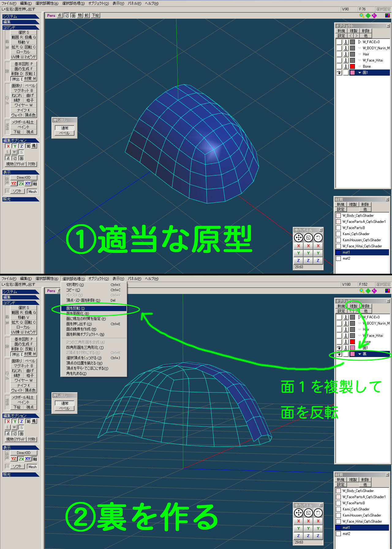Click the rotate handle icon in the step ① 操作パネル
The width and height of the screenshot is (392, 549).
click(x=318, y=237)
